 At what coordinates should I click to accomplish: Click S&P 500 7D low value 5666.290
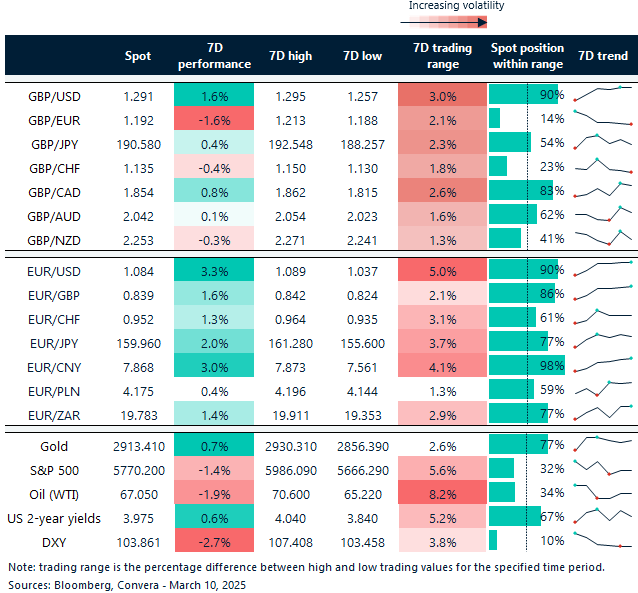tap(363, 470)
